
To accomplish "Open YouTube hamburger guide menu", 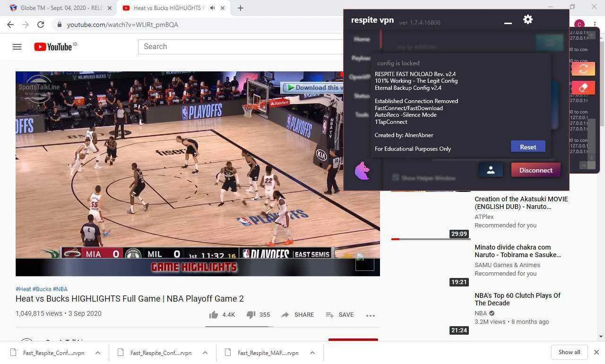I will 17,47.
